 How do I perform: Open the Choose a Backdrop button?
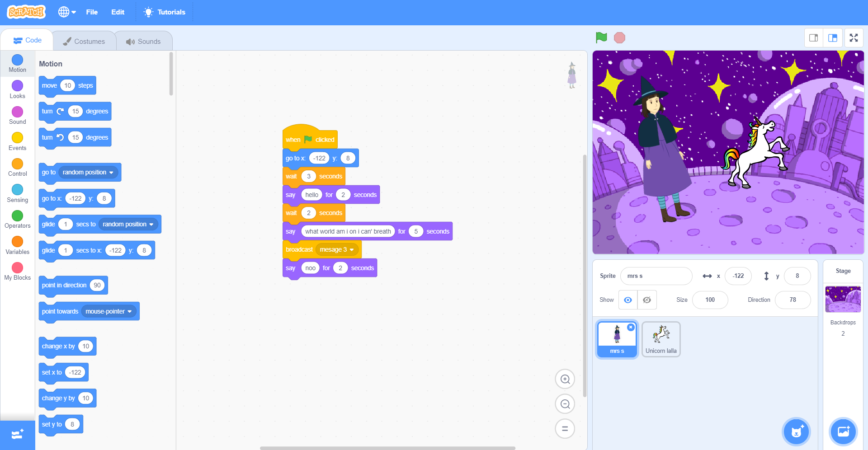843,431
